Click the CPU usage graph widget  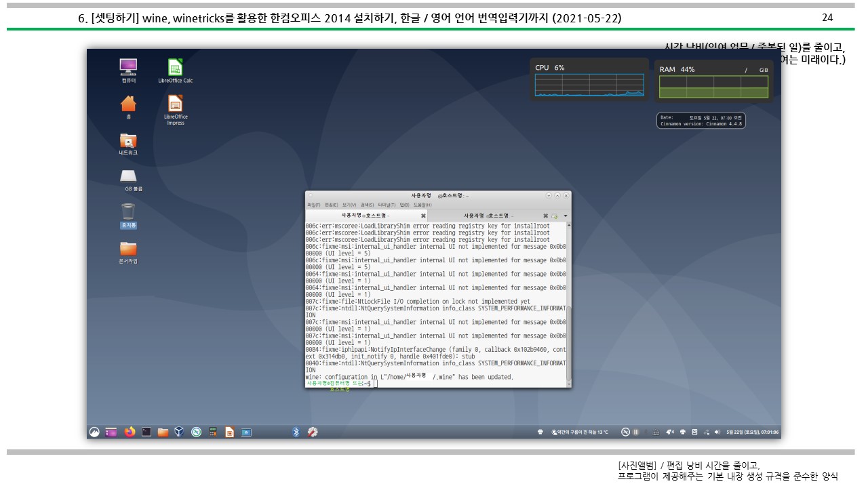pyautogui.click(x=589, y=79)
